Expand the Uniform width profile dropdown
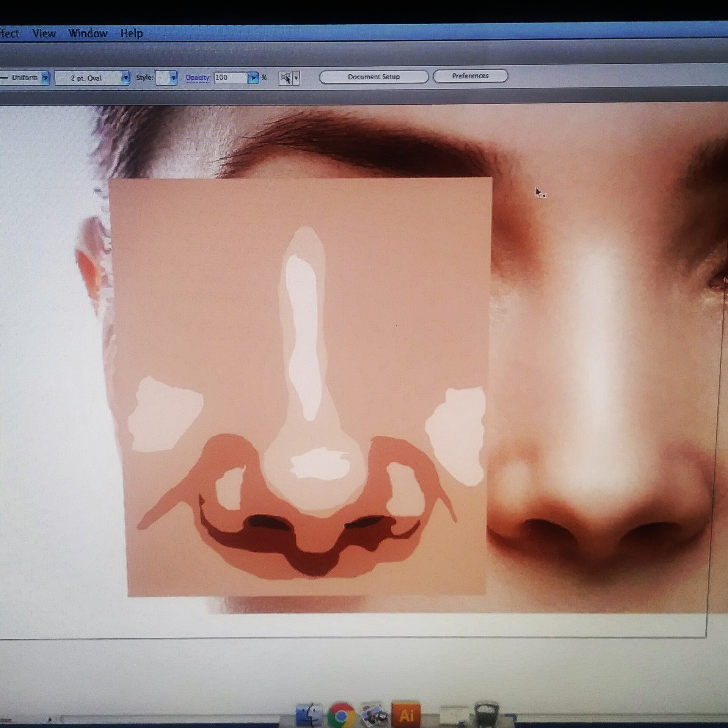The width and height of the screenshot is (728, 728). [x=45, y=78]
